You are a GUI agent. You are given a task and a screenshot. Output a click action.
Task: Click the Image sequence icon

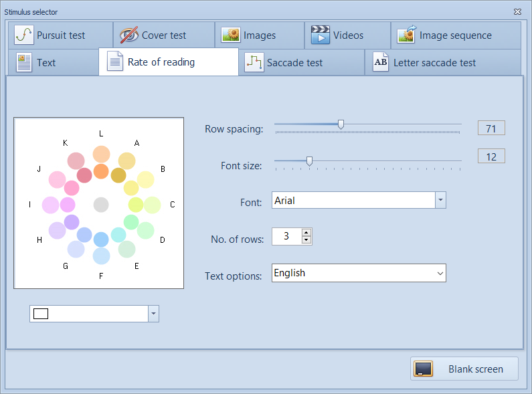(408, 35)
